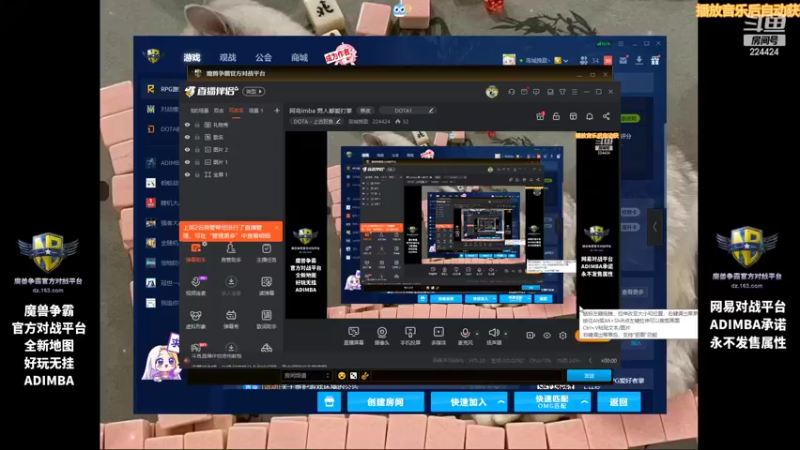
Task: Open 弹幕助手 tool in left panel
Action: (195, 253)
